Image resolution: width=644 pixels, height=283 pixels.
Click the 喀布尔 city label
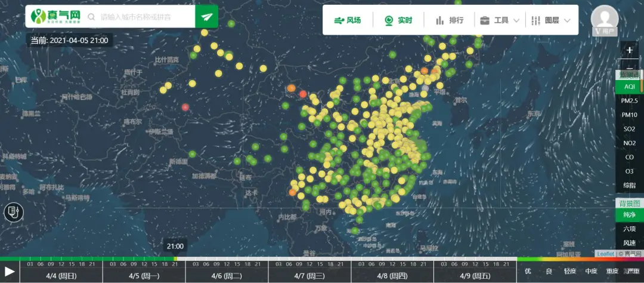pos(132,122)
